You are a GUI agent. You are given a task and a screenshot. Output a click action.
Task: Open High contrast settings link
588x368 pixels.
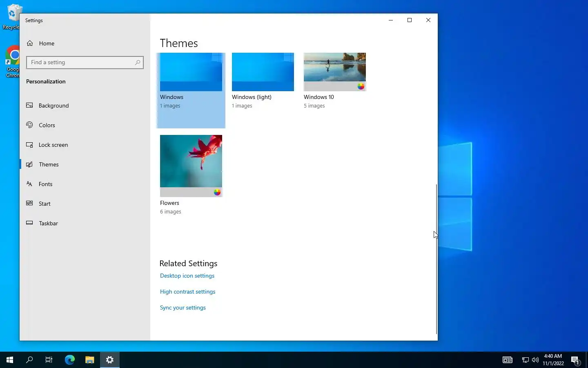187,292
